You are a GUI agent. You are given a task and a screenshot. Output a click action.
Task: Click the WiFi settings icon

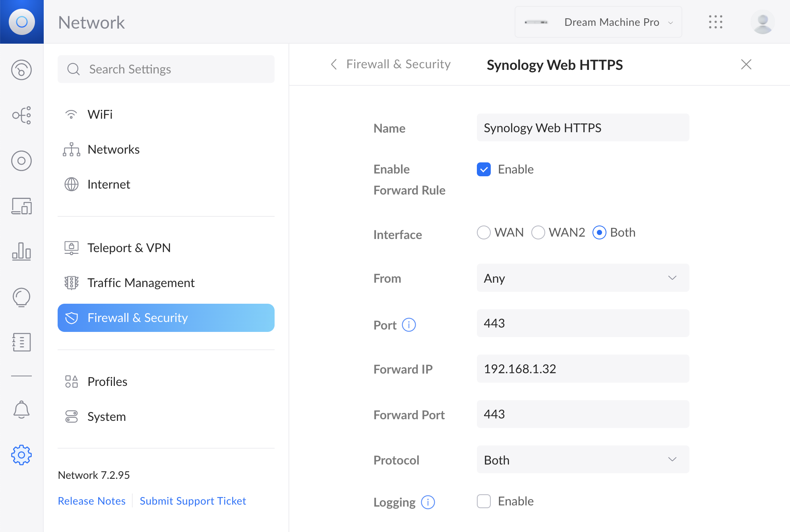click(71, 114)
